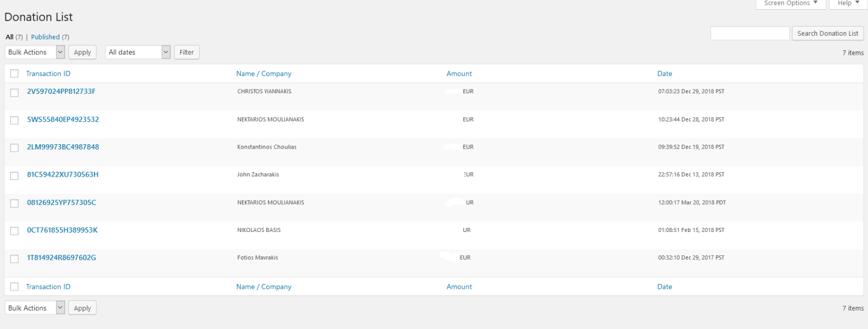Check the select-all checkbox in header

(x=15, y=74)
